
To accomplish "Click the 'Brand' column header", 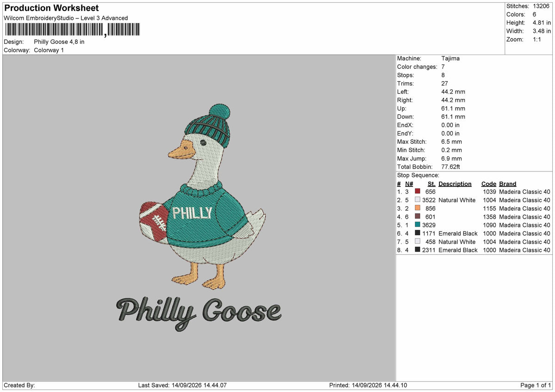I will coord(508,184).
